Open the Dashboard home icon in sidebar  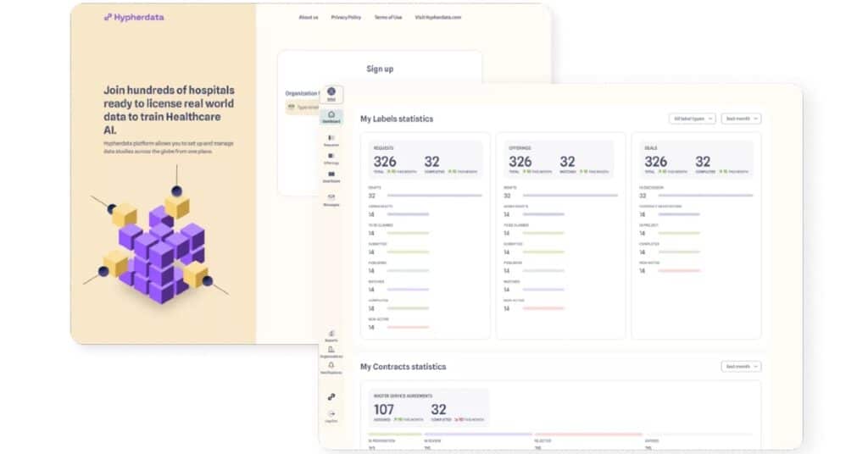(331, 117)
